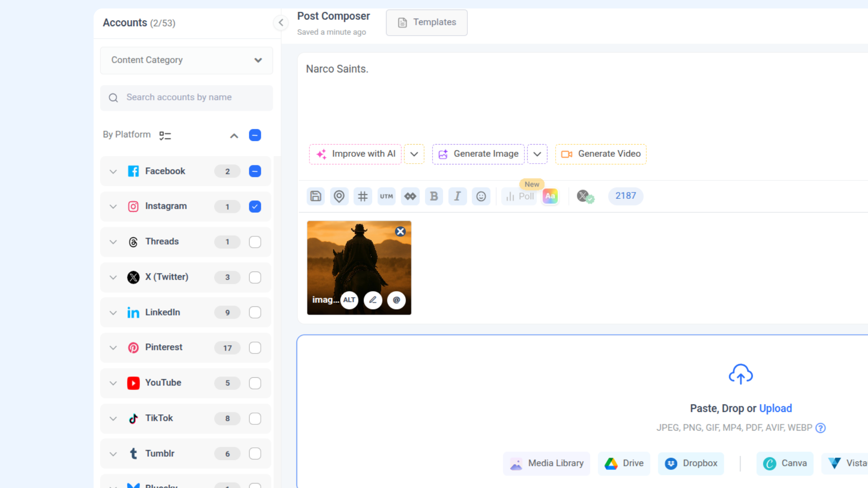
Task: Open the emoji picker
Action: [481, 196]
